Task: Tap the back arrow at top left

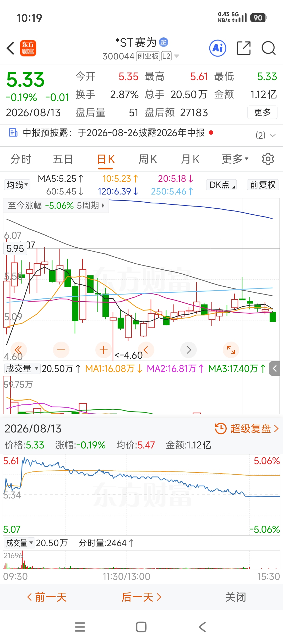Action: tap(10, 48)
